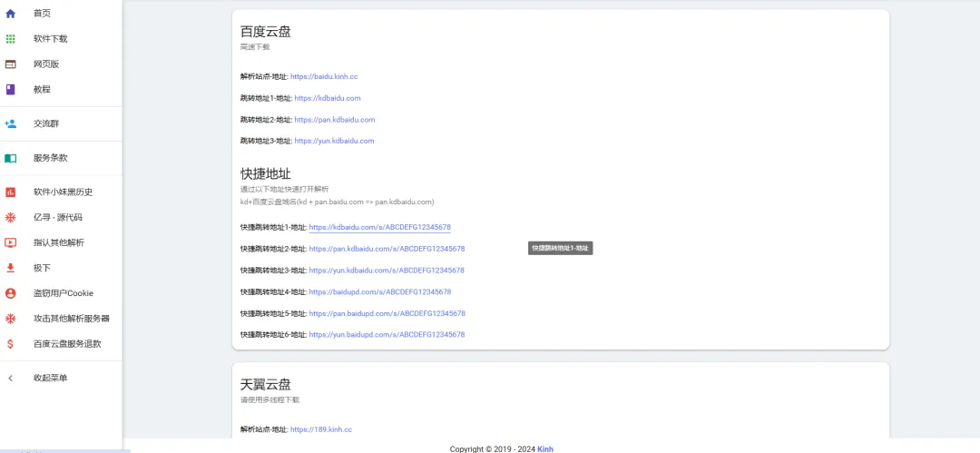This screenshot has height=453, width=980.
Task: Open link https://yun.baidupd.com/s/ABCDEFG12345678
Action: tap(387, 335)
